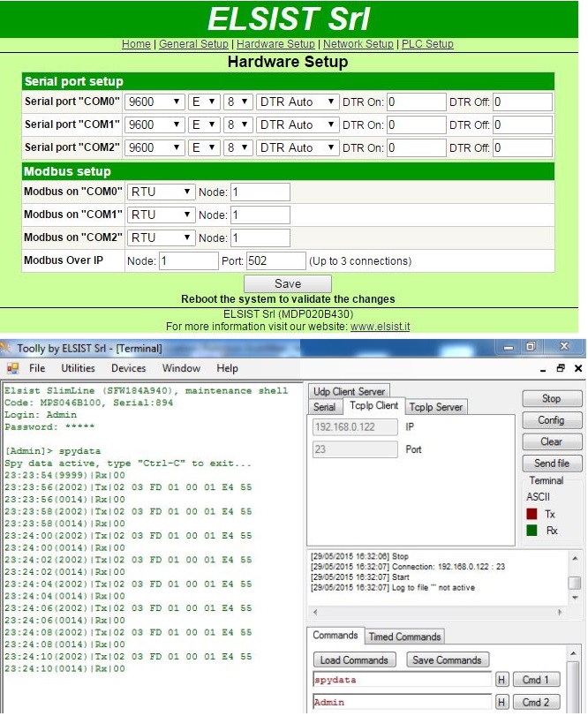
Task: Change the COM0 parity dropdown
Action: click(204, 102)
